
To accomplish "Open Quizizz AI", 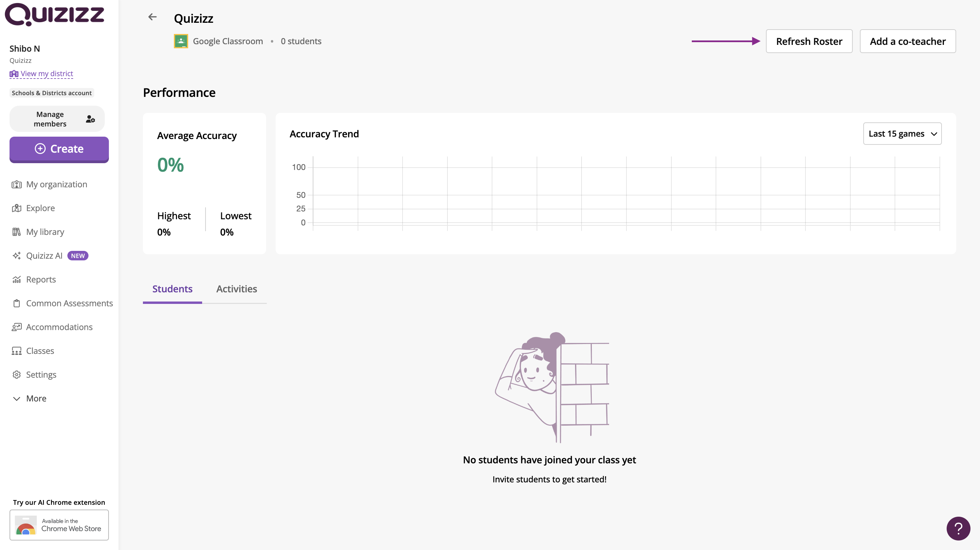I will point(44,256).
